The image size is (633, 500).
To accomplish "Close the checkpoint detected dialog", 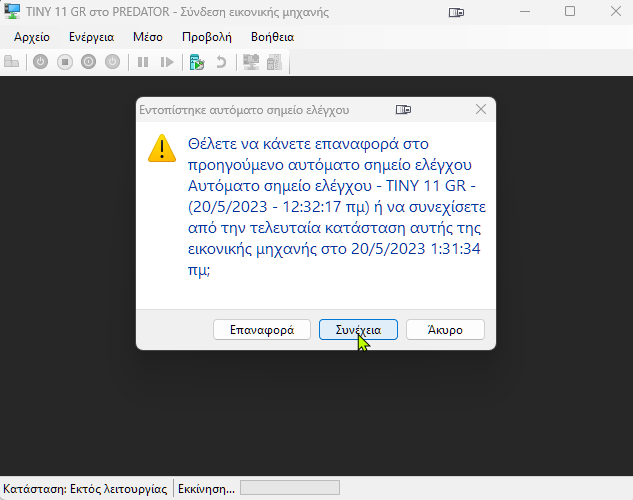I will coord(481,109).
